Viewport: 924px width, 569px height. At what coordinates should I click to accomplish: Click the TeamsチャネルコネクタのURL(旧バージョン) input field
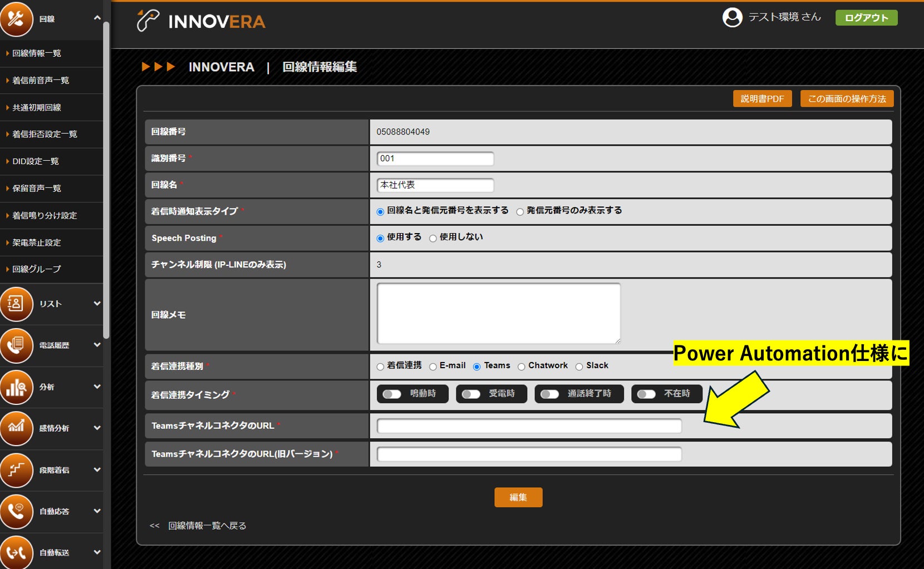[x=529, y=454]
